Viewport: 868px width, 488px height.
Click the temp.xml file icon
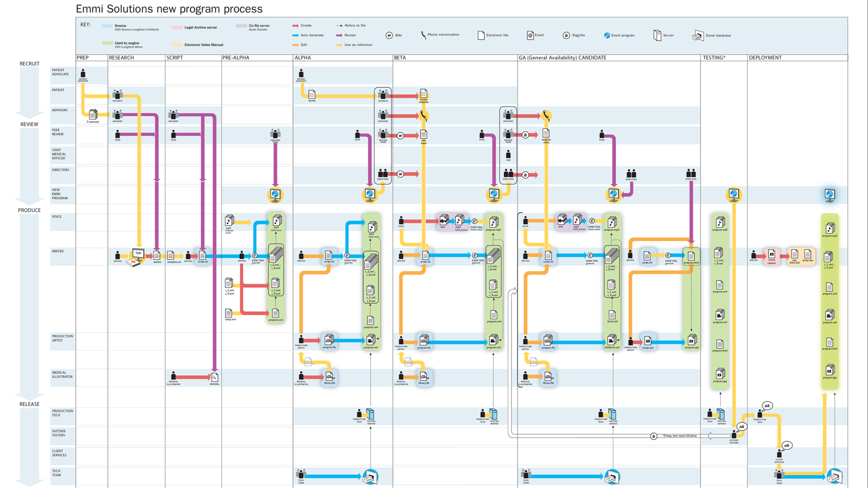pyautogui.click(x=229, y=313)
